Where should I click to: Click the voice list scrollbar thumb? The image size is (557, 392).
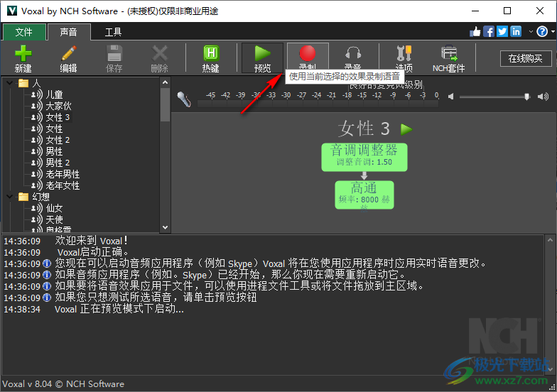pyautogui.click(x=165, y=105)
